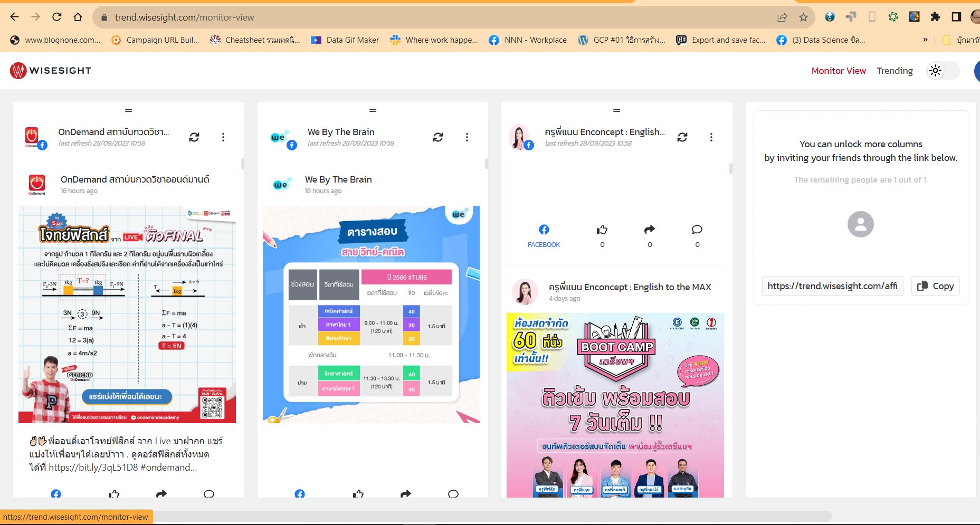Click the Wisesight logo
This screenshot has width=980, height=525.
point(51,71)
